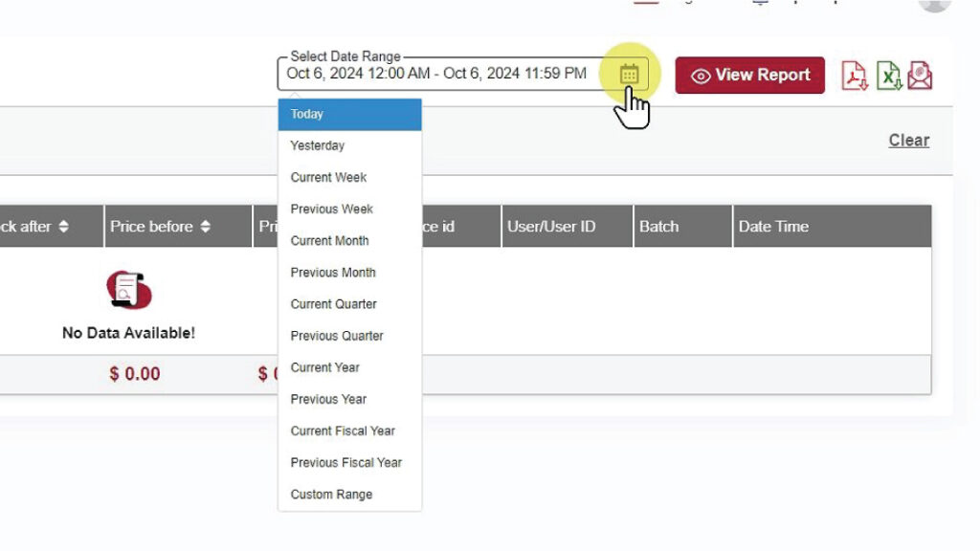This screenshot has width=980, height=552.
Task: Email the report via envelope icon
Action: 920,76
